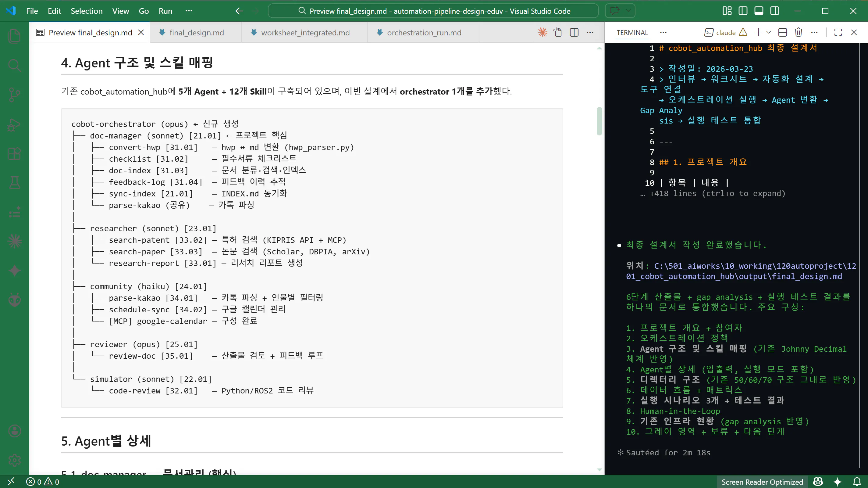The height and width of the screenshot is (488, 868).
Task: Click the Claude starburst editor action icon
Action: pos(542,32)
